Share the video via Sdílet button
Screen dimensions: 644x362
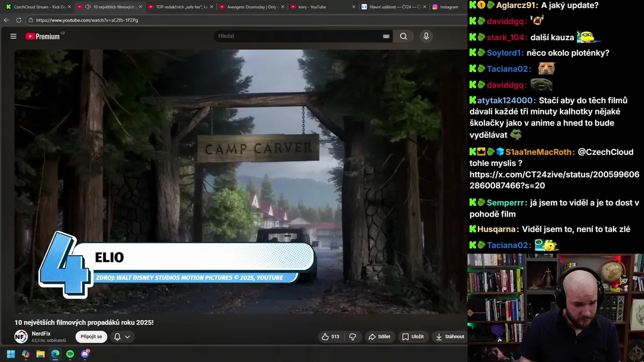click(x=379, y=337)
